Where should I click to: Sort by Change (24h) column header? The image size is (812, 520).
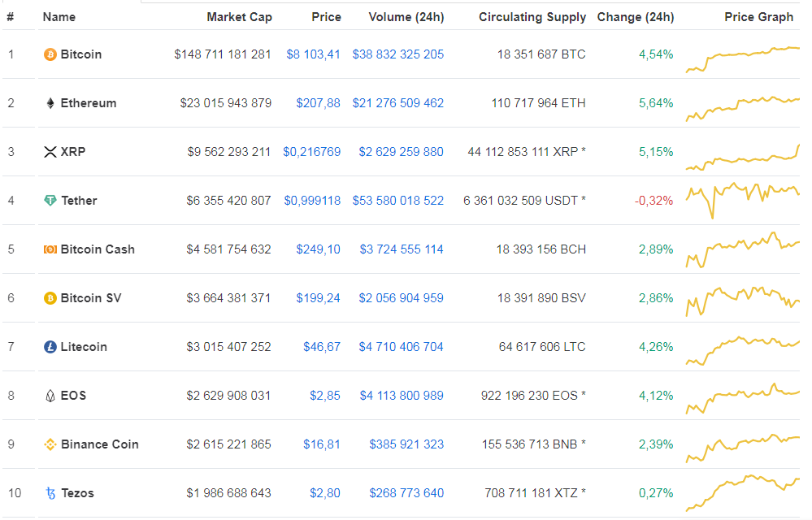point(636,17)
